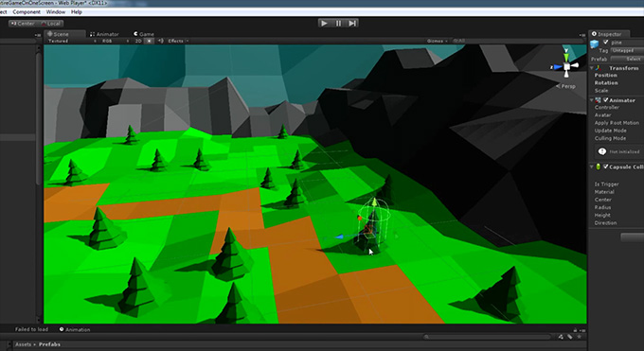Disable the Animator component checkbox
This screenshot has width=644, height=351.
605,100
